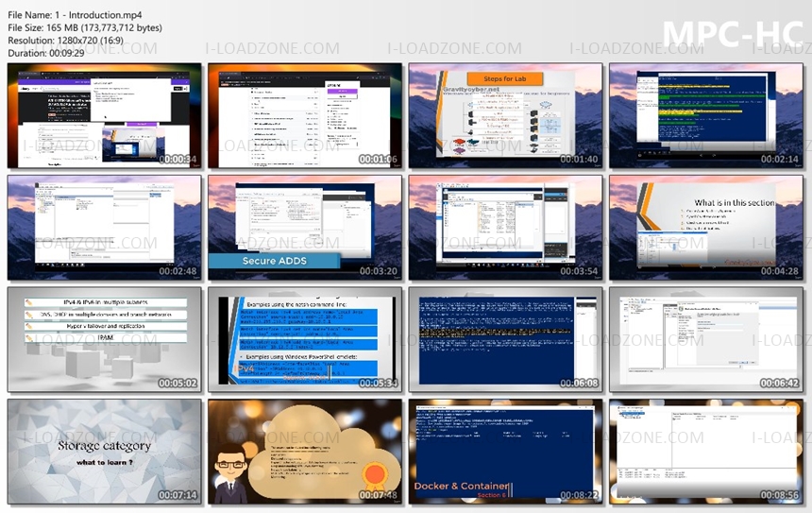Open the 'Storage category' thumbnail
This screenshot has height=513, width=812.
click(x=105, y=450)
